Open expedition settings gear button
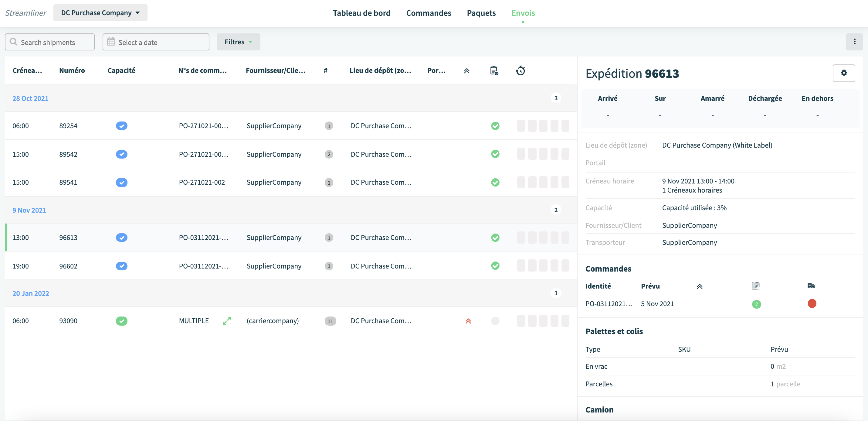The width and height of the screenshot is (868, 421). [x=844, y=73]
